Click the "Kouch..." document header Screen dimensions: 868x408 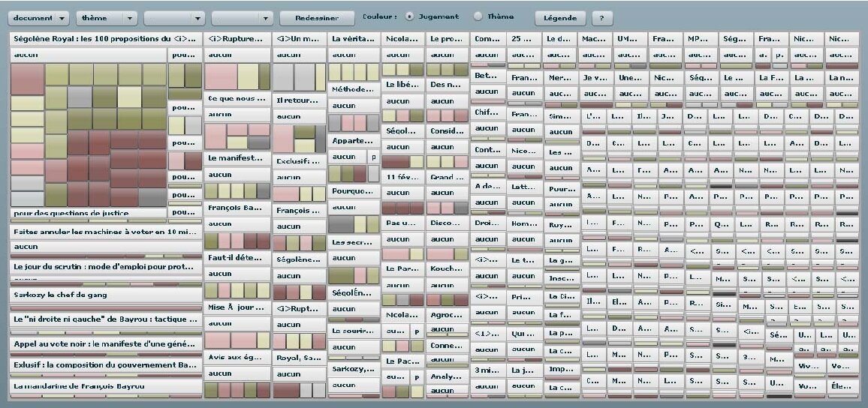(x=448, y=268)
